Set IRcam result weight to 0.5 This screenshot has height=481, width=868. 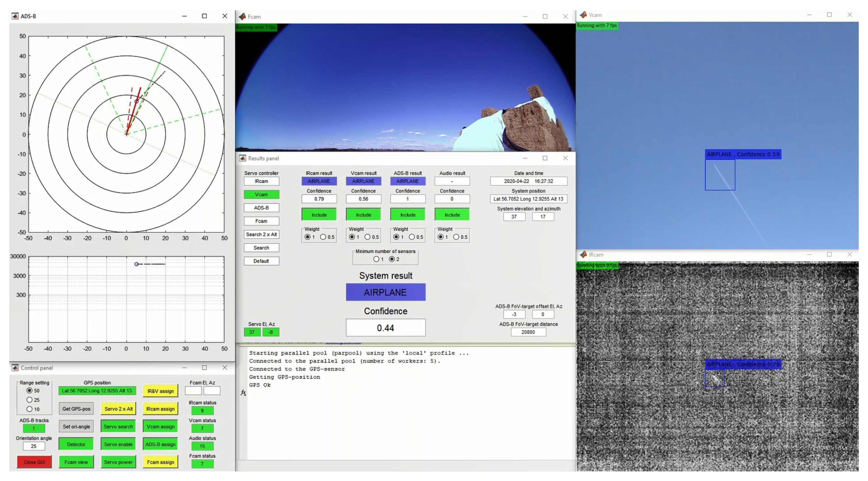click(323, 237)
